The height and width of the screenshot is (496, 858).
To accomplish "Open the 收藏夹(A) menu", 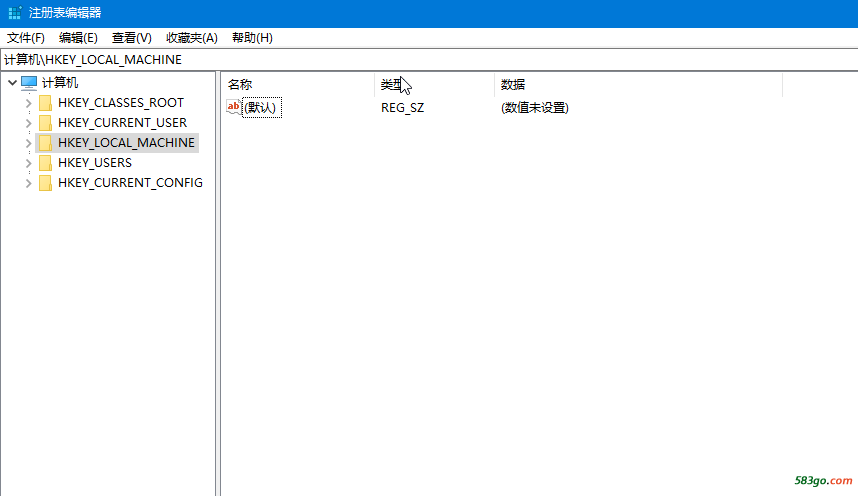I will 191,38.
